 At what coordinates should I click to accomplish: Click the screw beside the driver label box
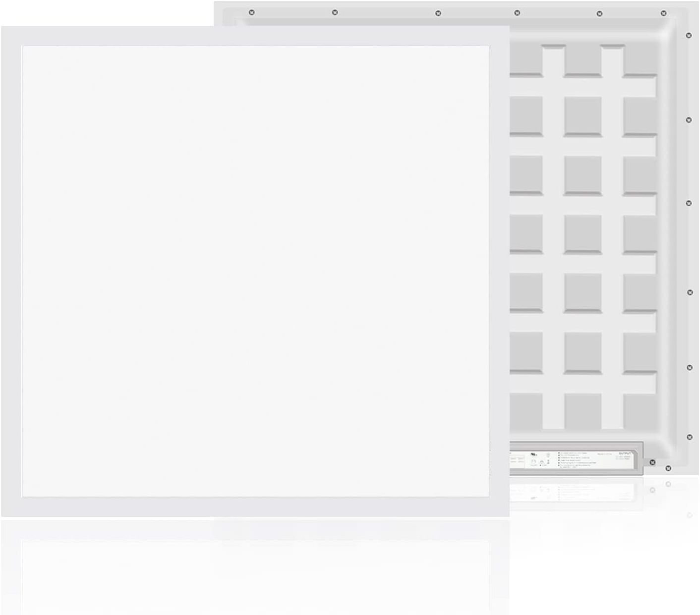pyautogui.click(x=652, y=462)
